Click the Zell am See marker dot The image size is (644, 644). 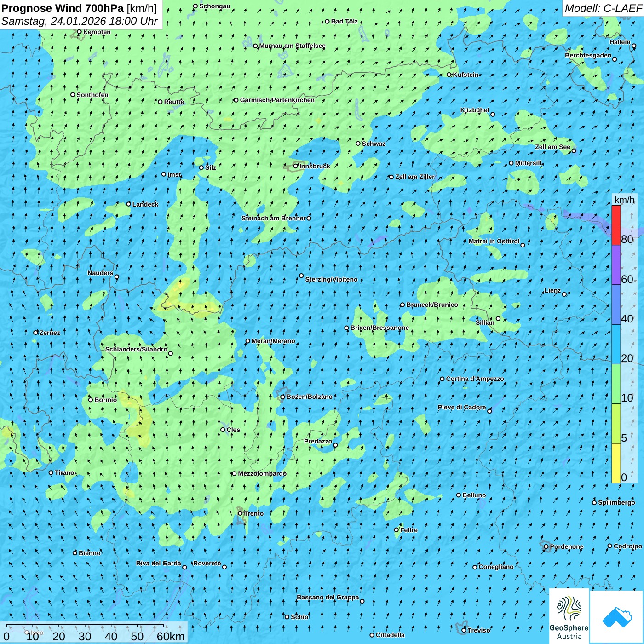(x=574, y=150)
